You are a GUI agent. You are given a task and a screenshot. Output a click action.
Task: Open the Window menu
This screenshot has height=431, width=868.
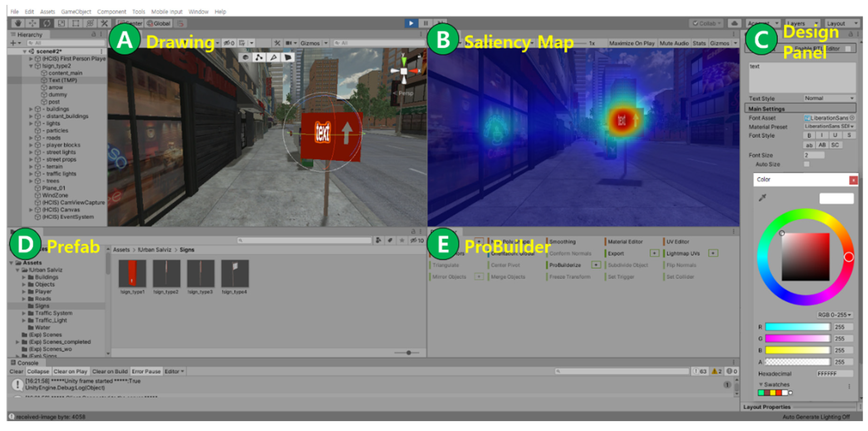pyautogui.click(x=198, y=12)
